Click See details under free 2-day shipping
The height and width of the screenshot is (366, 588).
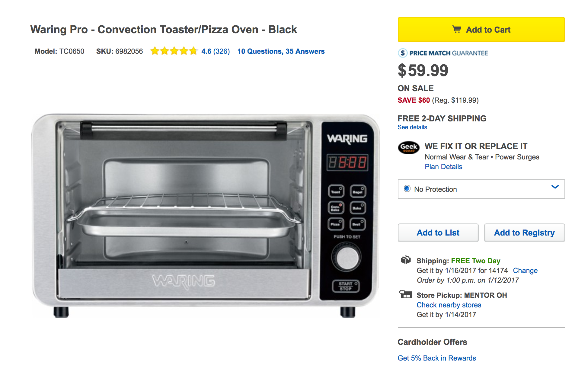click(412, 127)
